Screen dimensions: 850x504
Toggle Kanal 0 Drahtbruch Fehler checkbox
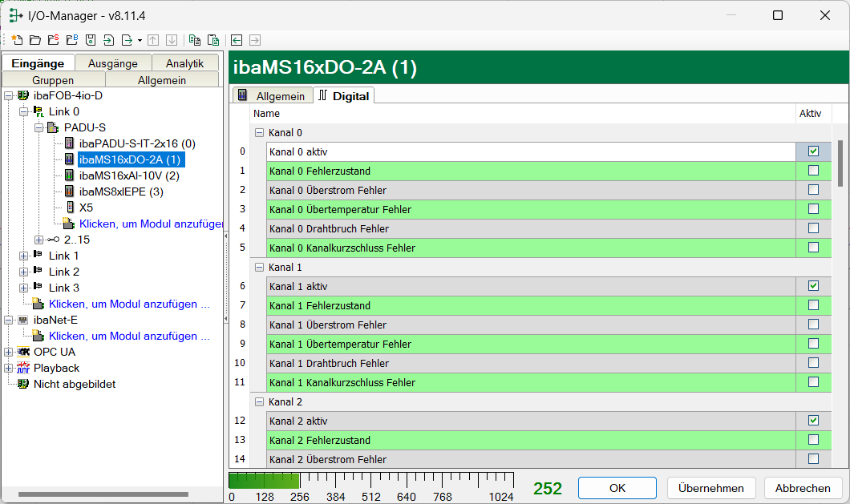[x=813, y=228]
